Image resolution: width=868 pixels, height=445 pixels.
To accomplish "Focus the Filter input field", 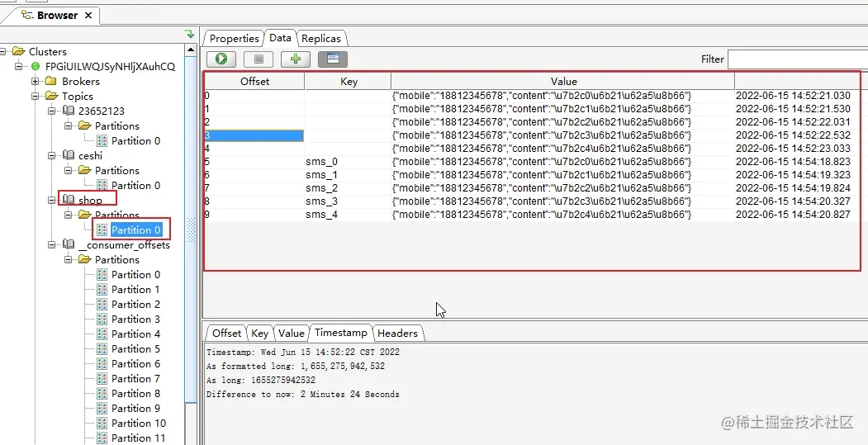I will (798, 59).
